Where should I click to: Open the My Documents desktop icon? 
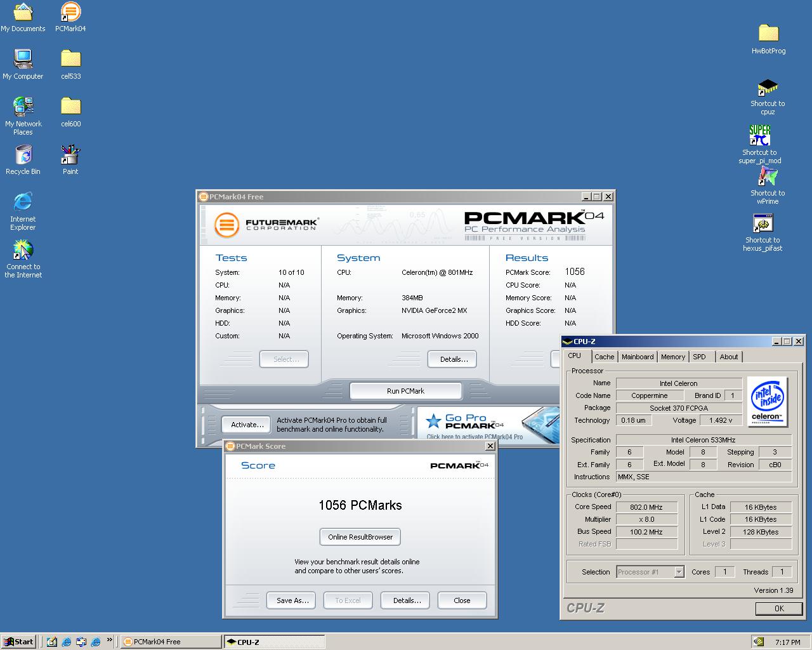23,17
